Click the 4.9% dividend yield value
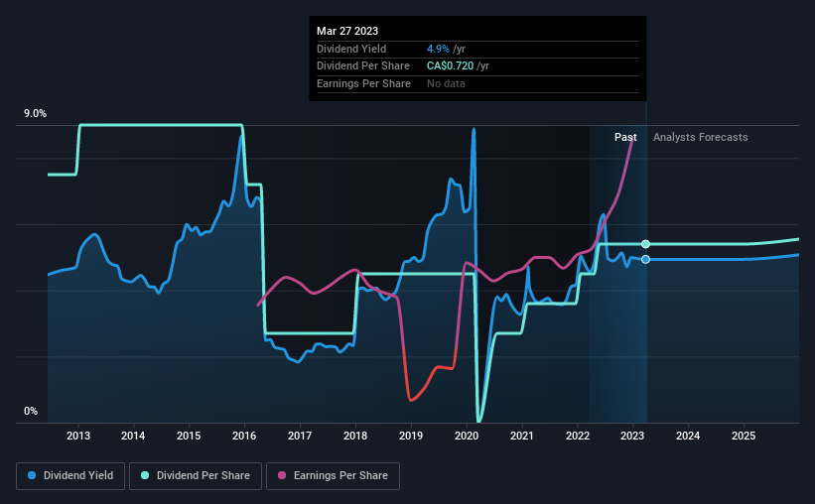This screenshot has width=815, height=504. [438, 49]
